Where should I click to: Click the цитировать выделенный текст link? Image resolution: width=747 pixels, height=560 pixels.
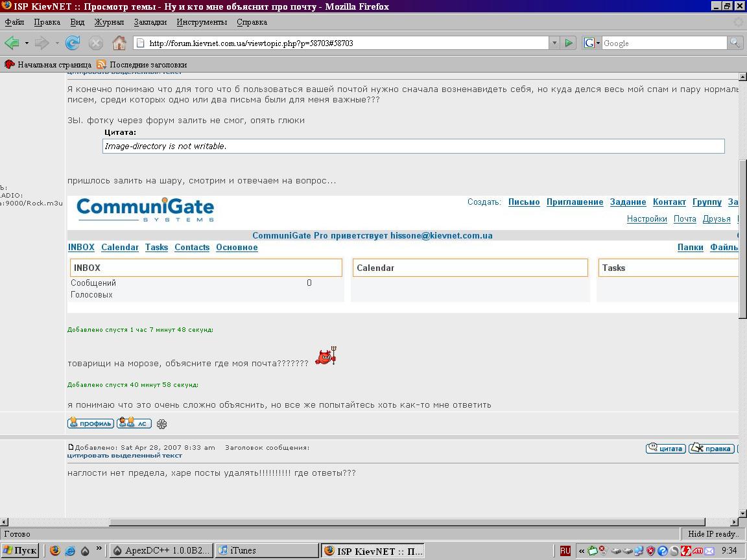(124, 455)
